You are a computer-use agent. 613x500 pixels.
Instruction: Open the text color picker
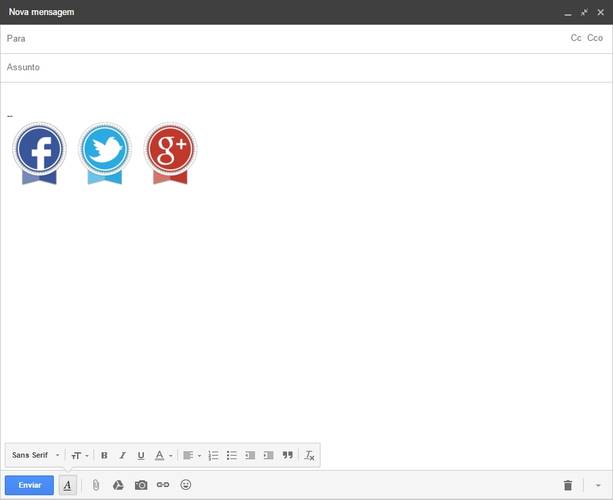coord(163,455)
